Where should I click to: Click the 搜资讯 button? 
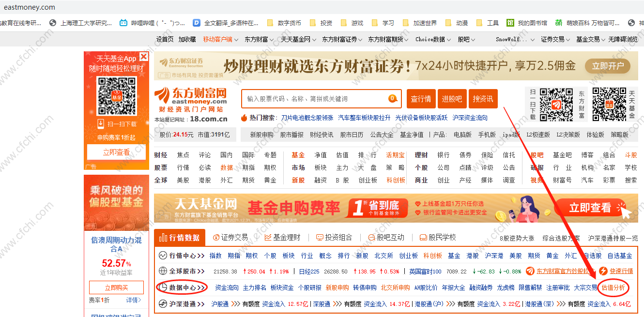(483, 99)
